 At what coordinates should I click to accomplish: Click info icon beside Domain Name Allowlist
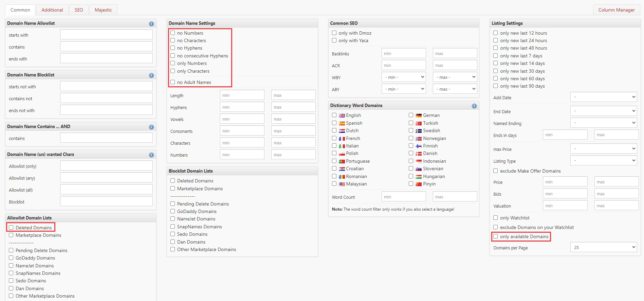pyautogui.click(x=151, y=24)
